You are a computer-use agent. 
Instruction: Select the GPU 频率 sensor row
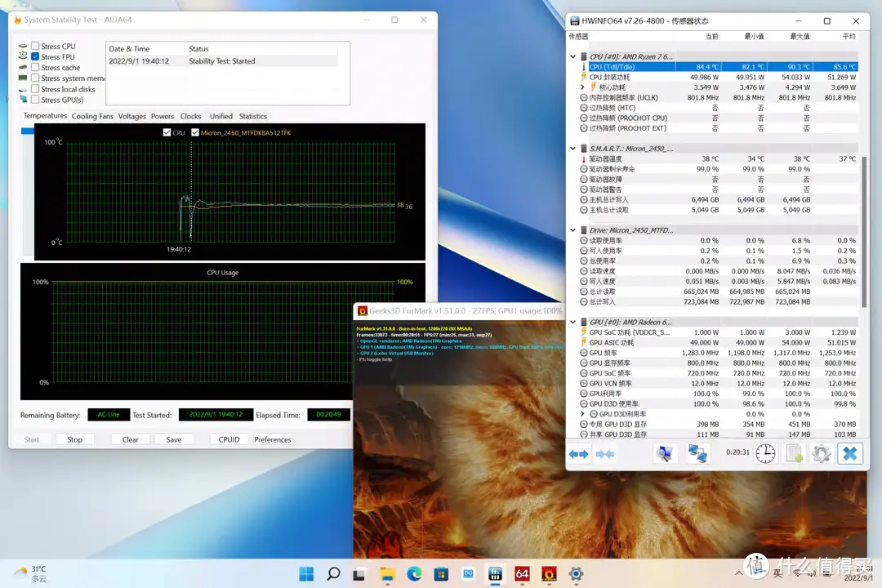tap(719, 353)
